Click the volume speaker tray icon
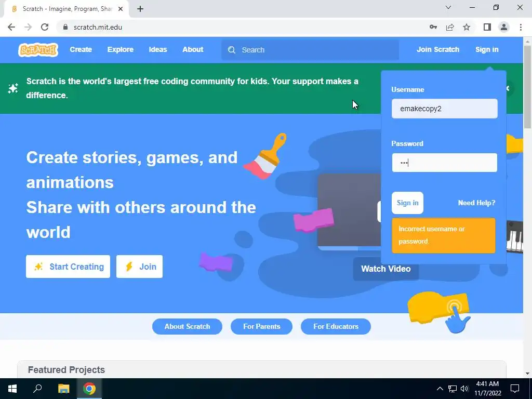The height and width of the screenshot is (399, 532). coord(464,389)
